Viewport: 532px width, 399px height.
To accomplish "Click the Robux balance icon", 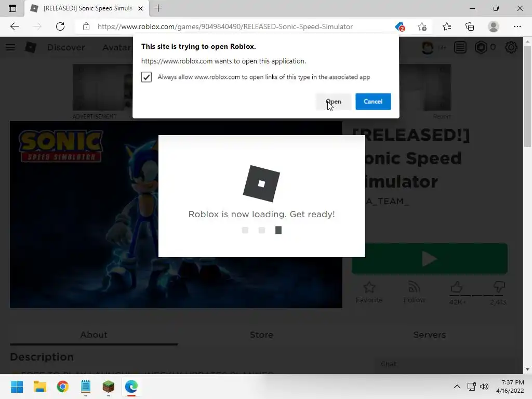I will 481,47.
